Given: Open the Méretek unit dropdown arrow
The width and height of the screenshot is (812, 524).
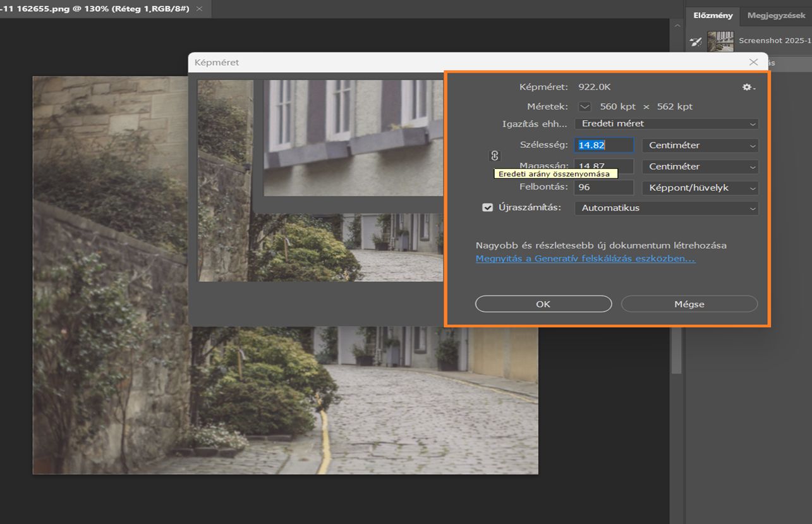Looking at the screenshot, I should (585, 106).
